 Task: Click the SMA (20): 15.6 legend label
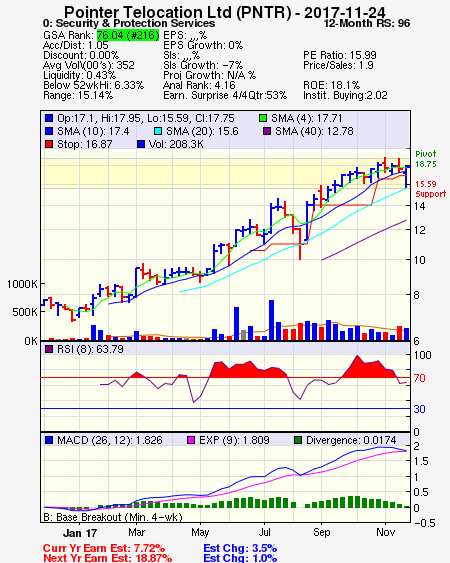click(x=202, y=131)
